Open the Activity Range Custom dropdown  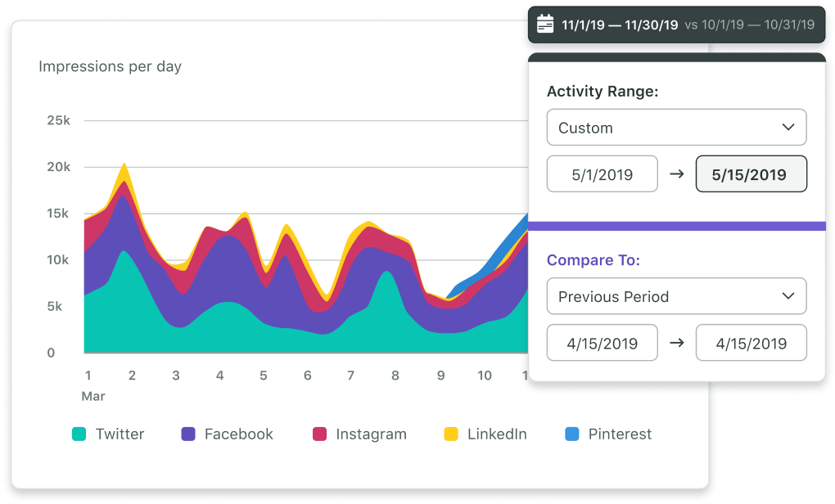click(676, 128)
